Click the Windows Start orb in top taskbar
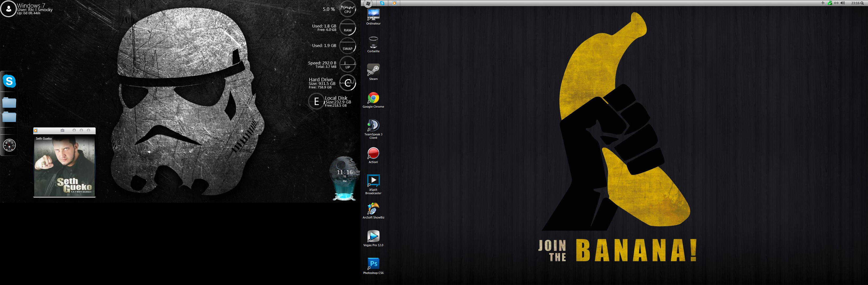The width and height of the screenshot is (868, 285). pyautogui.click(x=368, y=3)
